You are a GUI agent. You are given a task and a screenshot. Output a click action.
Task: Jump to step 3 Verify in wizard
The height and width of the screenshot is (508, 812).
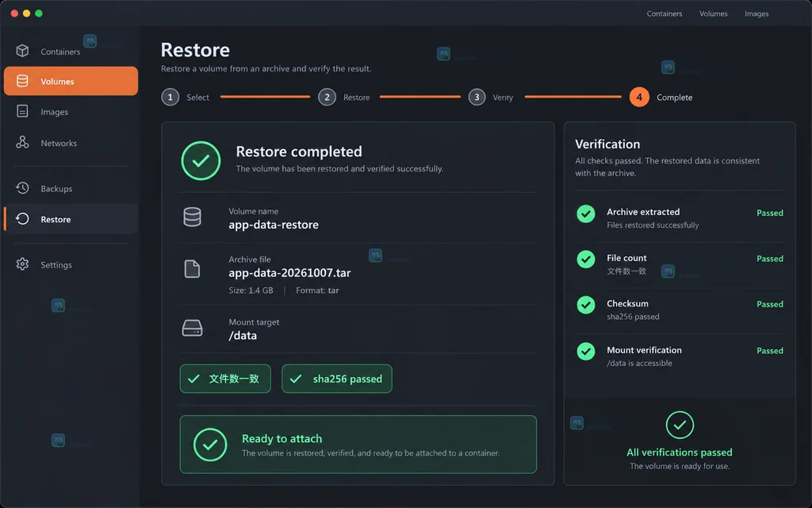490,97
